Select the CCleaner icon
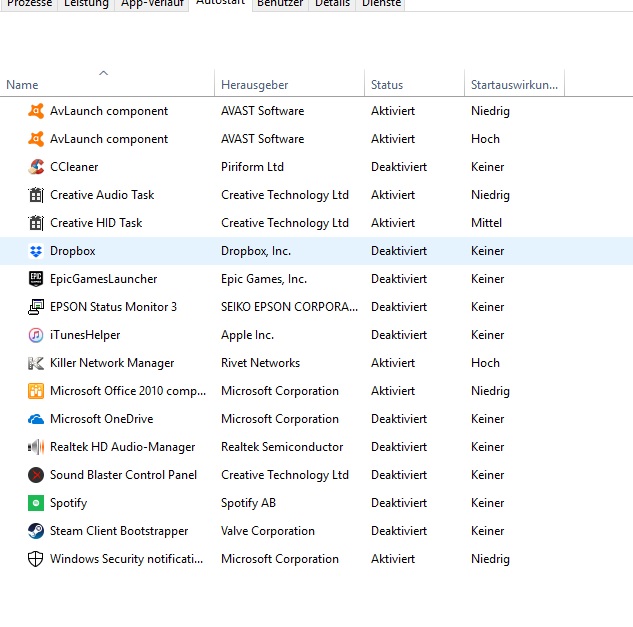Viewport: 633px width, 627px height. [36, 167]
